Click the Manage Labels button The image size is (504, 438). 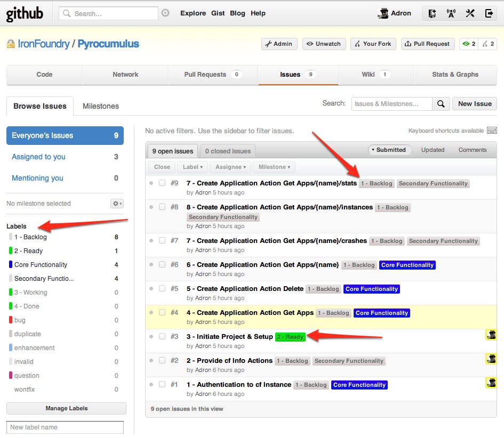(66, 408)
